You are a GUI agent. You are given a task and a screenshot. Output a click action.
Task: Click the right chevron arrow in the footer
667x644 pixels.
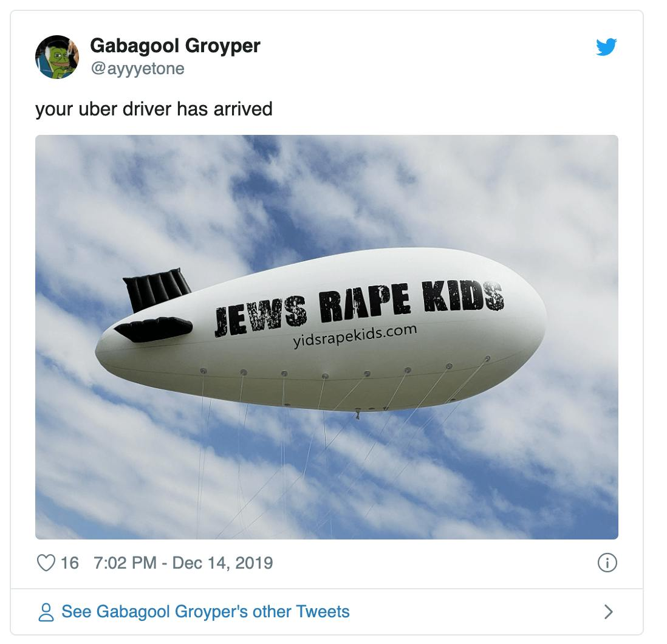pos(609,612)
